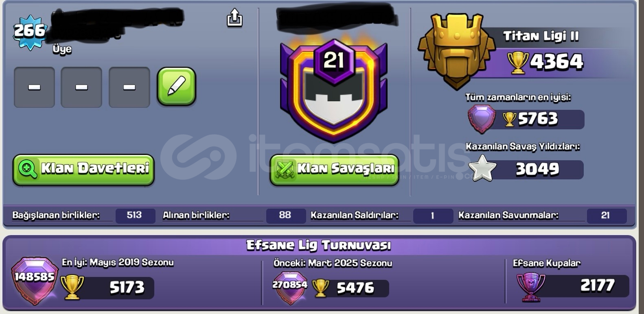Open Klan Savaşları
Screen dimensions: 644x314
[334, 170]
